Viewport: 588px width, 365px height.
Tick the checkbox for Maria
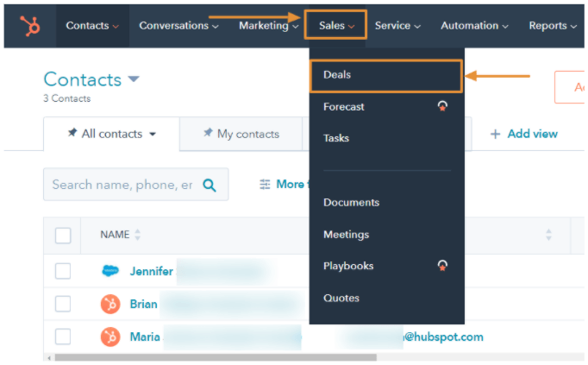(x=63, y=337)
